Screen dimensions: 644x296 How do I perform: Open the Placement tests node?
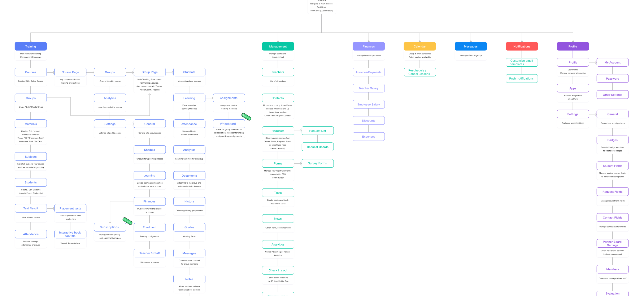tap(70, 208)
